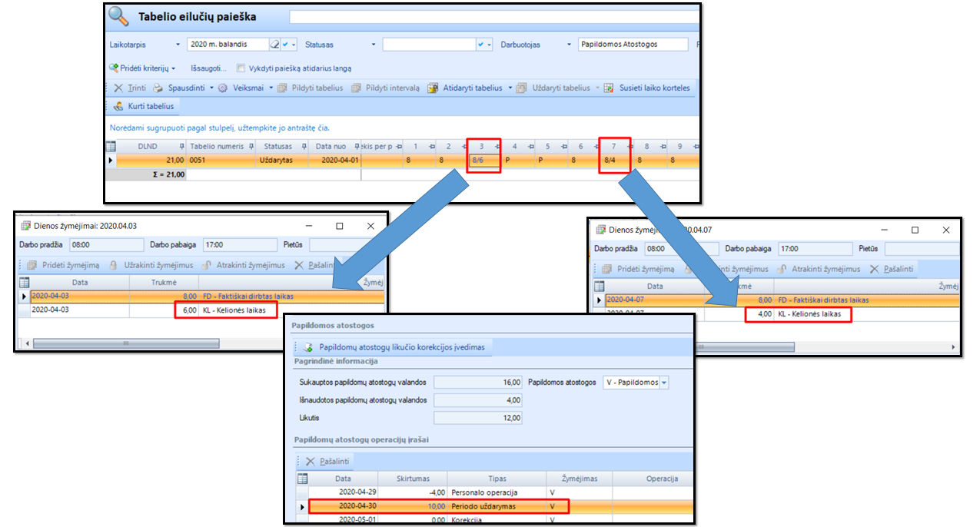Click the Kurti tabelius icon
The image size is (980, 527).
tap(118, 106)
